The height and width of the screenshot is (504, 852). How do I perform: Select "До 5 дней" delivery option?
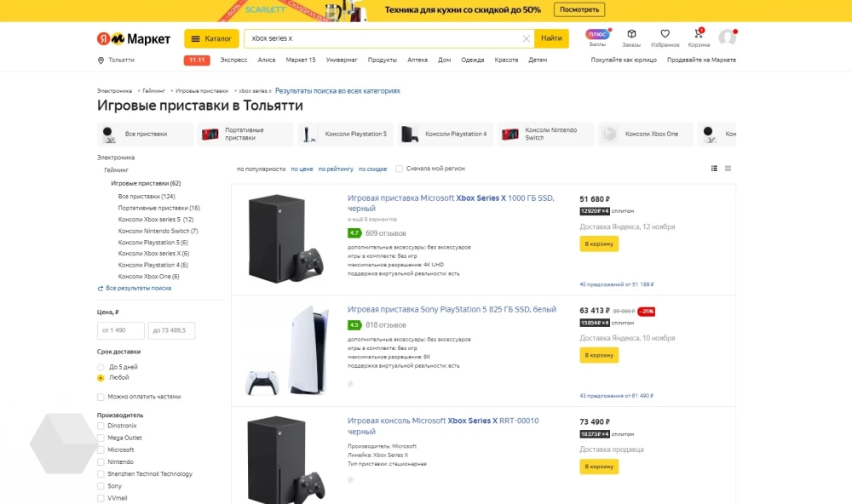(x=101, y=367)
